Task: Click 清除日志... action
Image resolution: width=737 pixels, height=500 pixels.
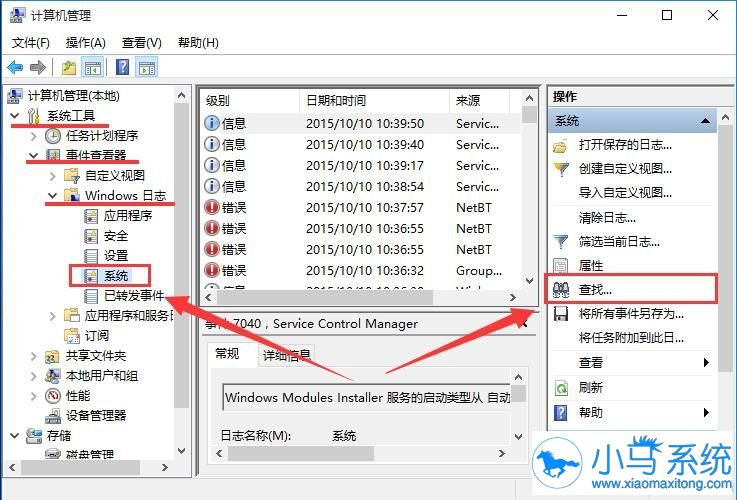Action: (607, 218)
